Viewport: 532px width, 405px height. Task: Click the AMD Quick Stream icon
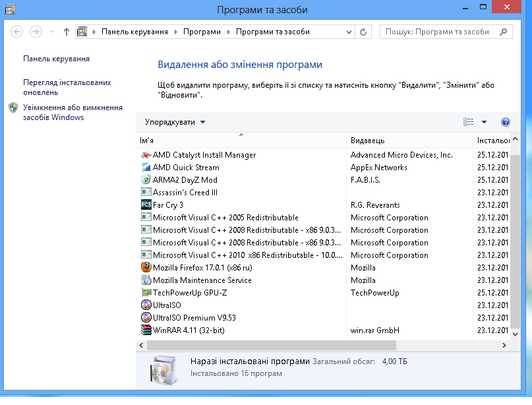[146, 168]
